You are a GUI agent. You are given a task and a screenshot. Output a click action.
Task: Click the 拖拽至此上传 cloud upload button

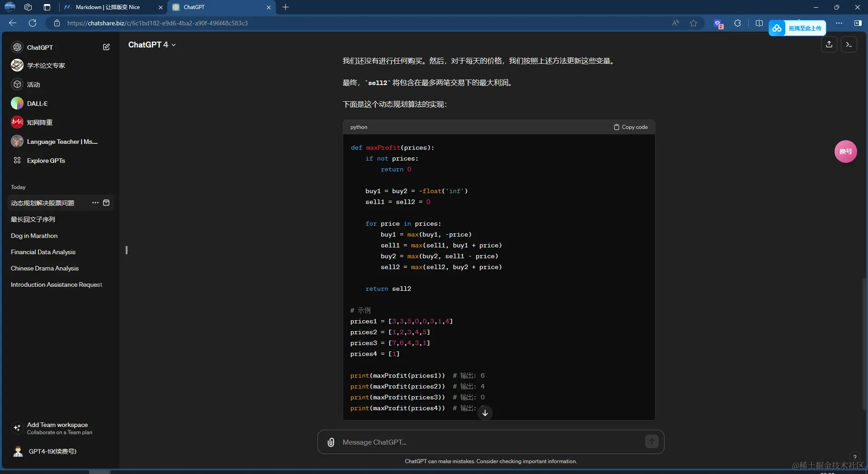(797, 28)
